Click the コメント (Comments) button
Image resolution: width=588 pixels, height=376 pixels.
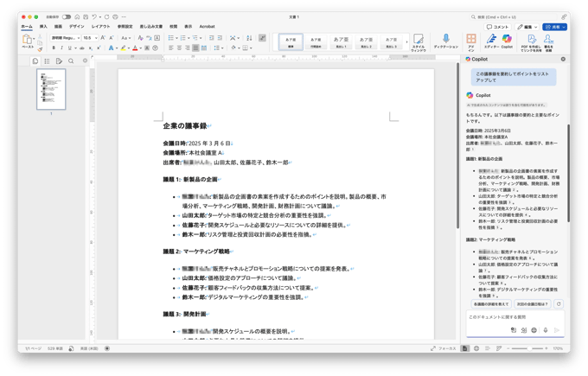(498, 27)
